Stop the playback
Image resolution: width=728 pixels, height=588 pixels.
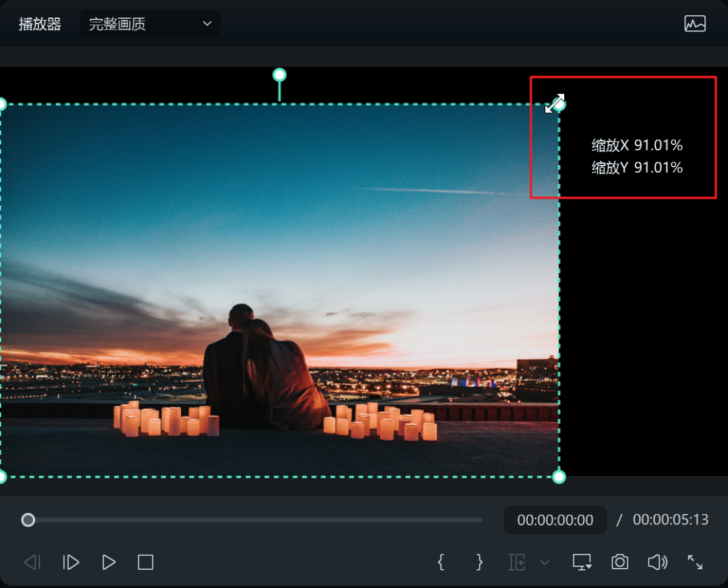[146, 563]
